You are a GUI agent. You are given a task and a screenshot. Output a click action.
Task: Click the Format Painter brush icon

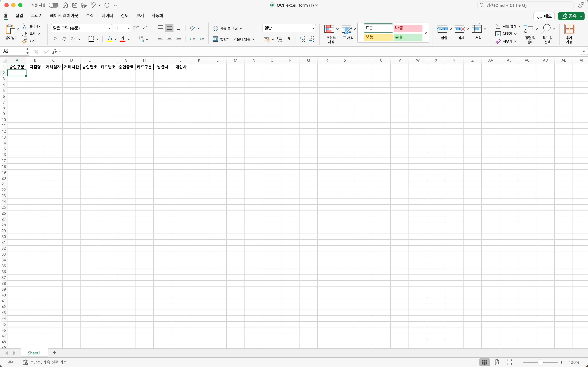coord(25,41)
